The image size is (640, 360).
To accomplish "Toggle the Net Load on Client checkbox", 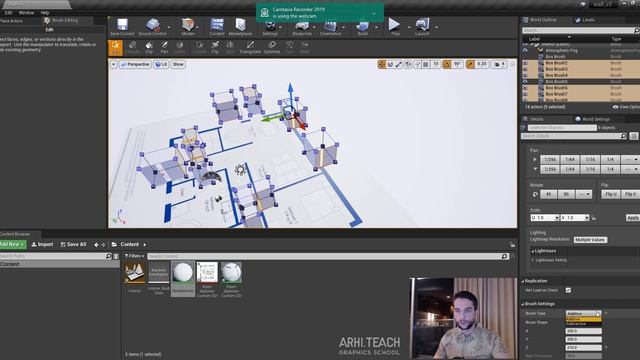I will click(x=568, y=290).
